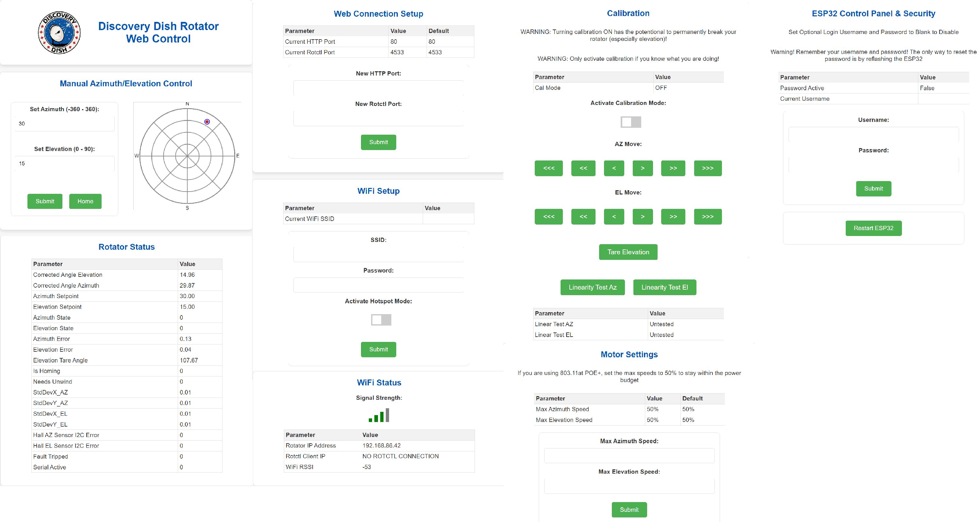
Task: Click the WiFi SSID input field
Action: pyautogui.click(x=378, y=255)
